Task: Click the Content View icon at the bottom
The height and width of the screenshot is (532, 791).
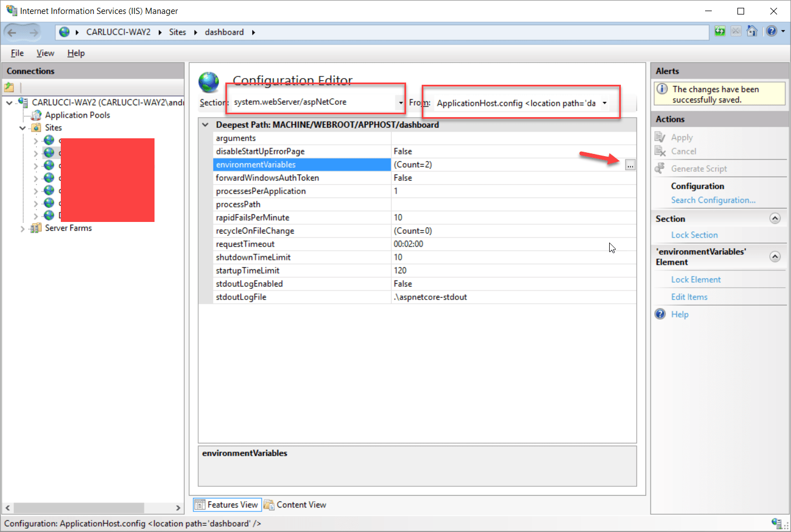Action: [x=269, y=505]
